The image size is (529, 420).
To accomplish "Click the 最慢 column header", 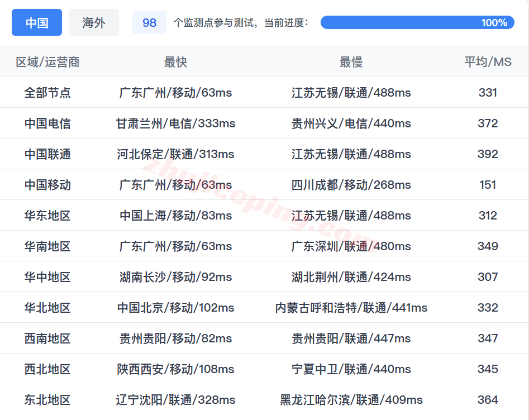I will tap(351, 62).
